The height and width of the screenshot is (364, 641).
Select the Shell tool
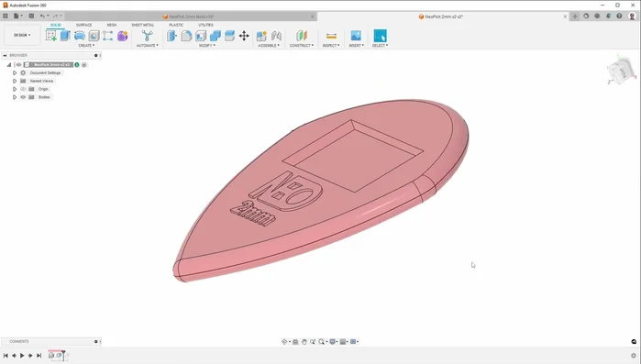[x=201, y=36]
